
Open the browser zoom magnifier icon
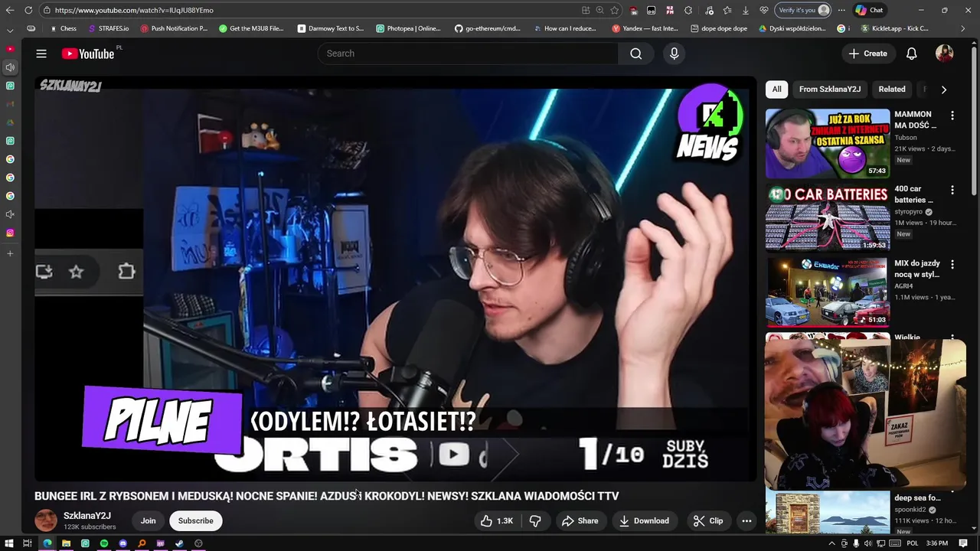click(x=599, y=10)
